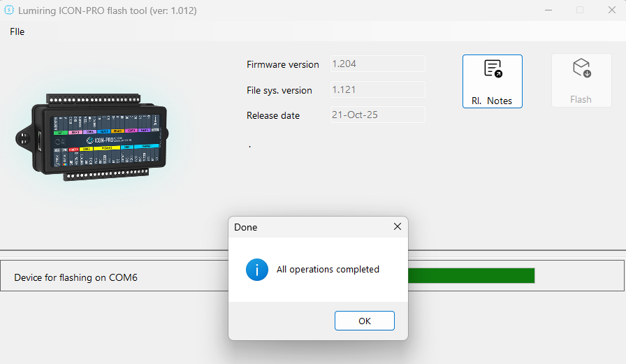This screenshot has height=364, width=626.
Task: Click the 'Device for flashing on COM6' status
Action: pyautogui.click(x=75, y=277)
